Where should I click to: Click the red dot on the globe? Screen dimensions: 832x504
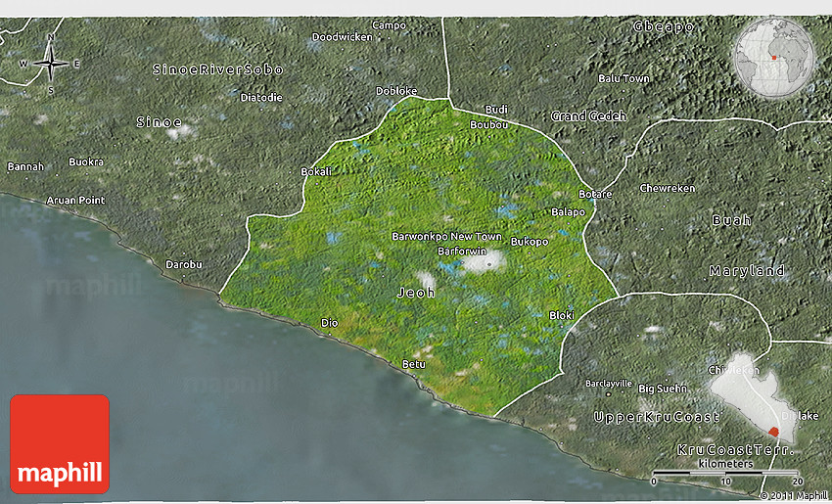point(773,57)
